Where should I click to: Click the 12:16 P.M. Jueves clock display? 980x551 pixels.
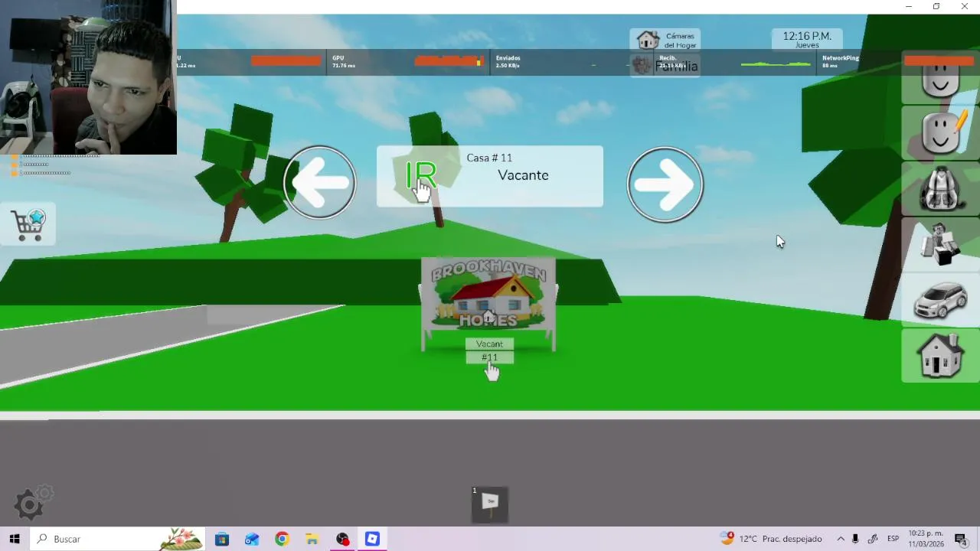(807, 40)
